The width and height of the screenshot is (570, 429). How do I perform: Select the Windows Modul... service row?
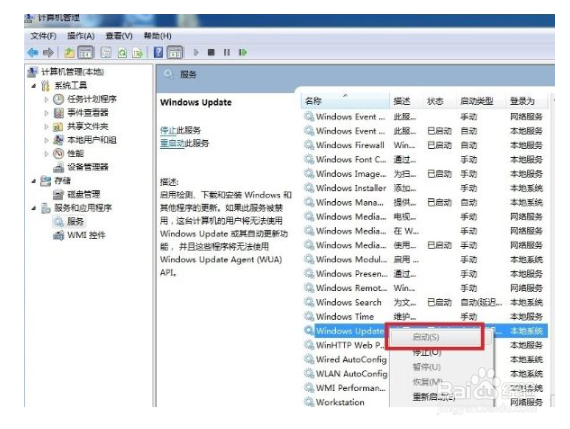(x=425, y=260)
